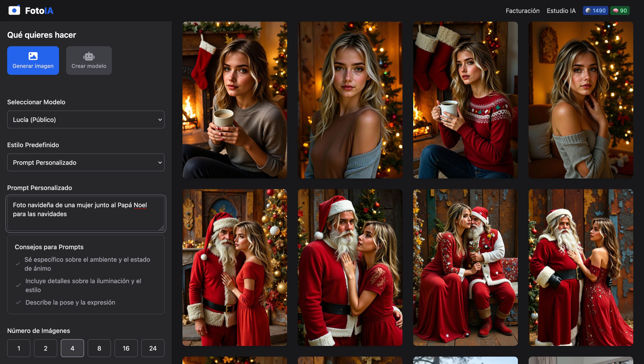Click the FotoIA brand name
Image resolution: width=644 pixels, height=364 pixels.
[x=39, y=11]
